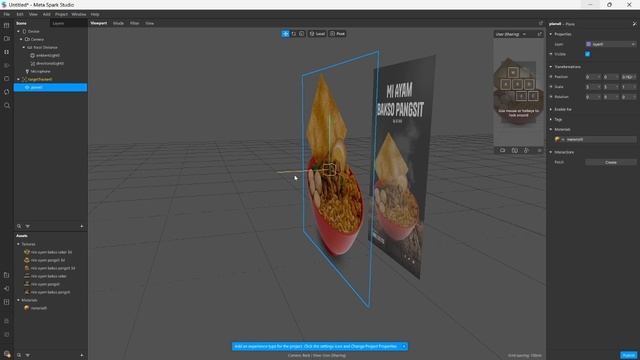Collapse the Device tree node

tap(18, 31)
